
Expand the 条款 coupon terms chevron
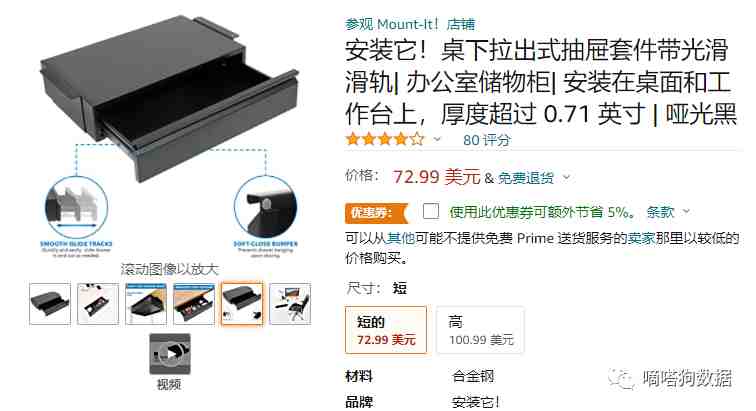[x=687, y=211]
